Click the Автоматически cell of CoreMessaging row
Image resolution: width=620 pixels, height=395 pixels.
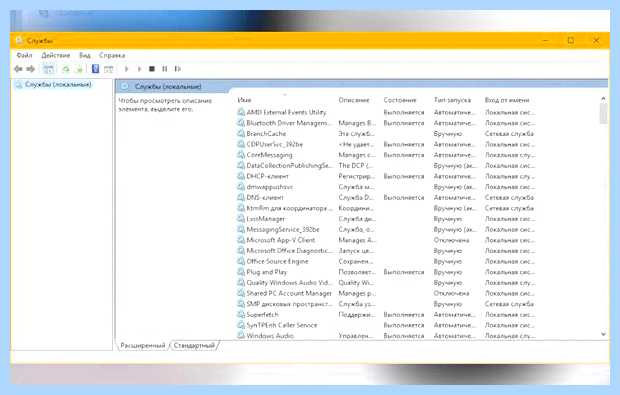454,155
